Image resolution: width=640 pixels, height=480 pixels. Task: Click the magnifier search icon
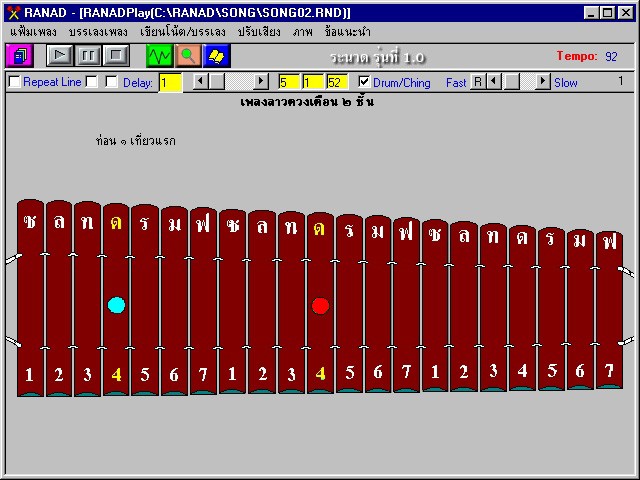click(188, 56)
